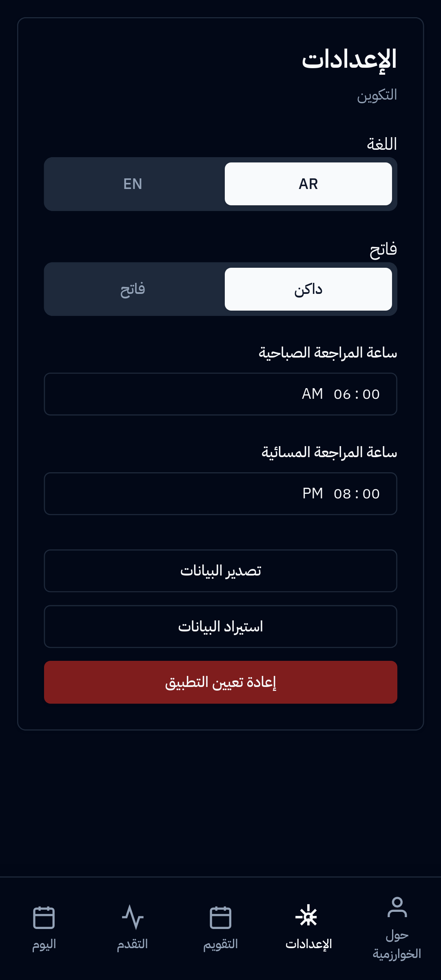The image size is (441, 980).
Task: Click the red إعادة تعيين التطبيق button
Action: coord(220,682)
